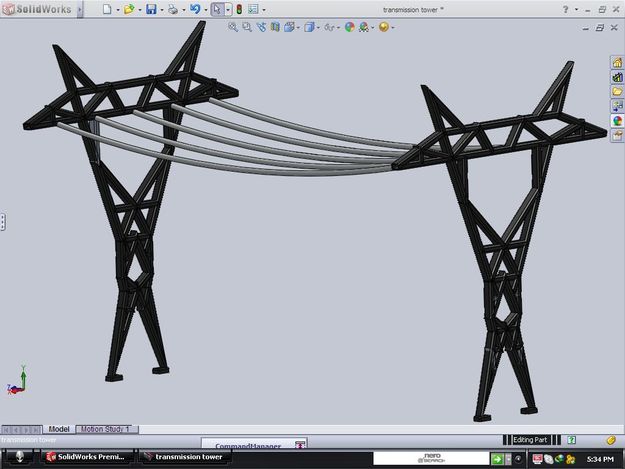
Task: Expand the Undo history dropdown
Action: (x=206, y=10)
